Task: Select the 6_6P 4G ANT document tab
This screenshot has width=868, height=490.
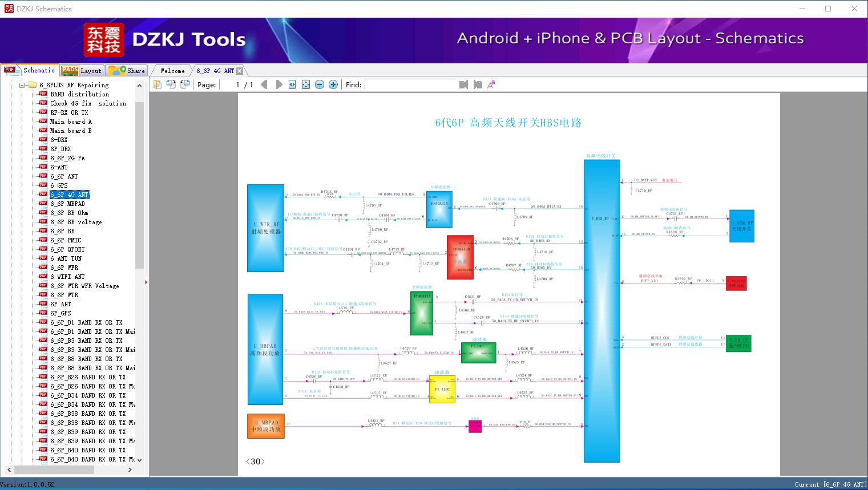Action: [x=215, y=71]
